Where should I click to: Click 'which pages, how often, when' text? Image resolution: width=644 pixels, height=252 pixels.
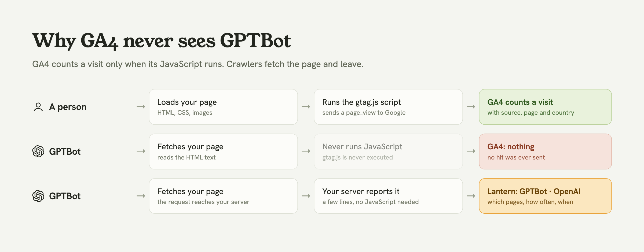coord(530,202)
